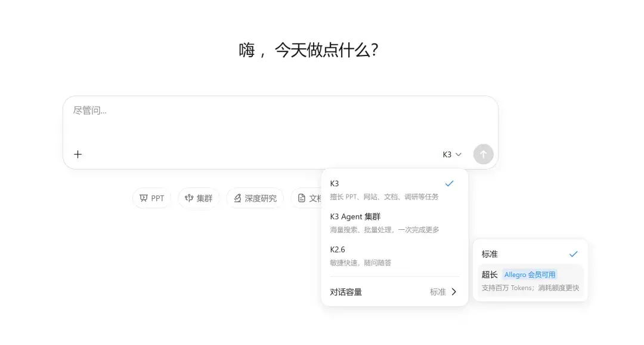Open the 深度研究 research chip
This screenshot has height=345, width=644.
[255, 198]
